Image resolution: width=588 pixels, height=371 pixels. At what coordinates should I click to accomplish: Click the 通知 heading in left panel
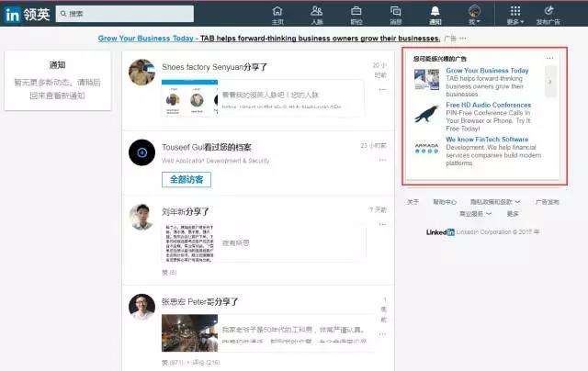[57, 65]
